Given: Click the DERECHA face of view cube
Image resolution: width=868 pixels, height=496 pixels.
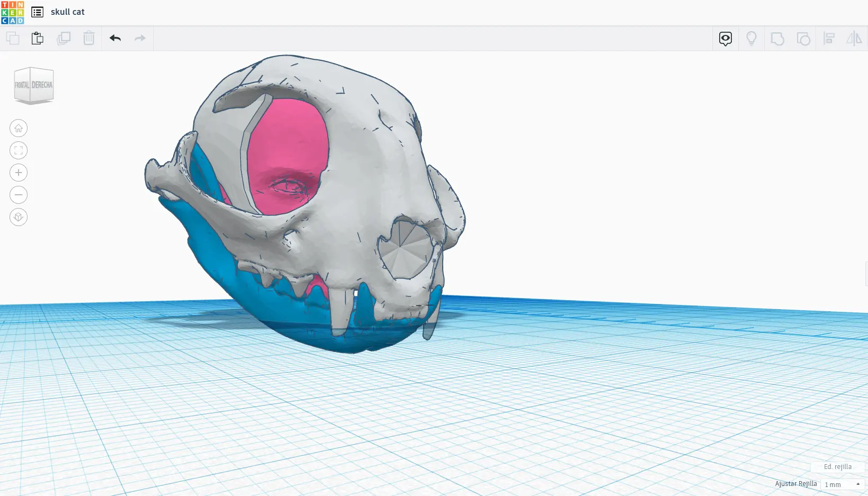Looking at the screenshot, I should 42,85.
